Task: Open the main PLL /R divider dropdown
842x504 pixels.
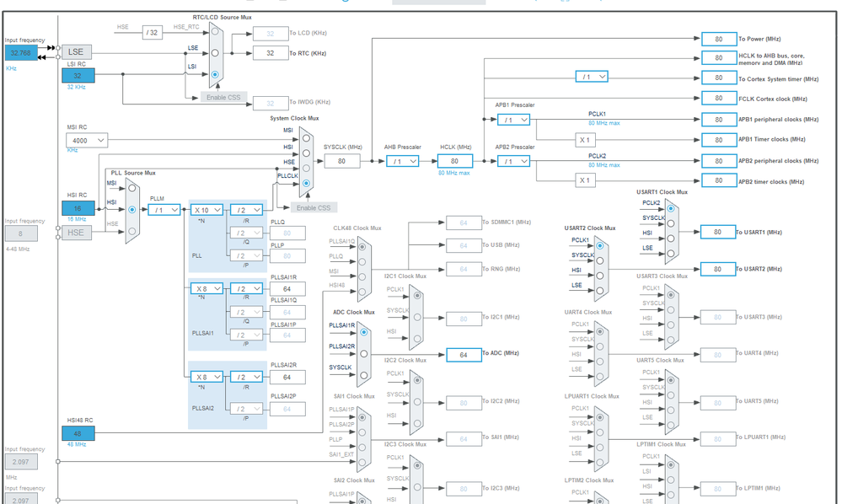Action: (246, 210)
